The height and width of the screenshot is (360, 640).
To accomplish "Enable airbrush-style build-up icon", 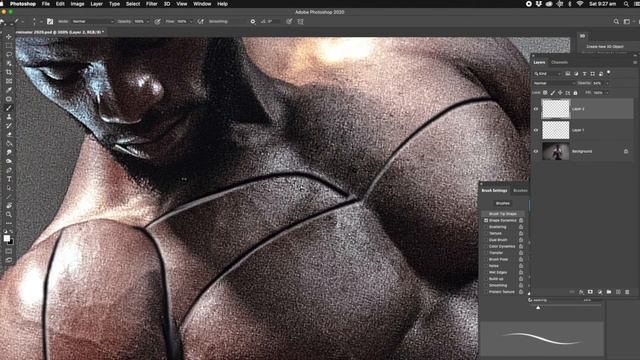I will (x=200, y=21).
